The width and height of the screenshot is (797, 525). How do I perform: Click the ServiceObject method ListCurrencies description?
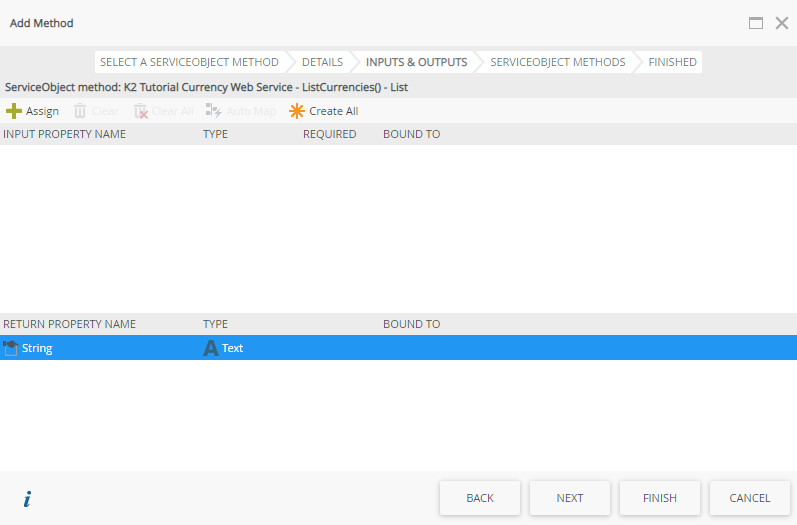[206, 87]
